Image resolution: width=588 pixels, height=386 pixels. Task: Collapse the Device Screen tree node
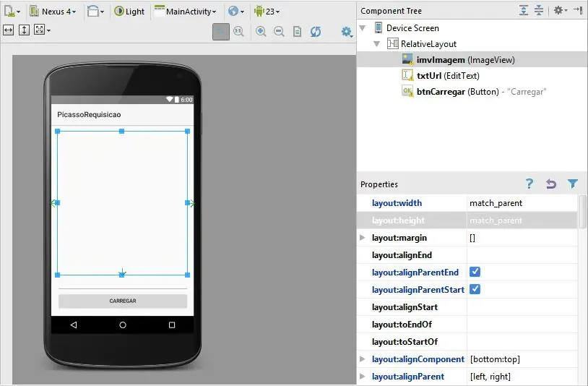coord(362,27)
